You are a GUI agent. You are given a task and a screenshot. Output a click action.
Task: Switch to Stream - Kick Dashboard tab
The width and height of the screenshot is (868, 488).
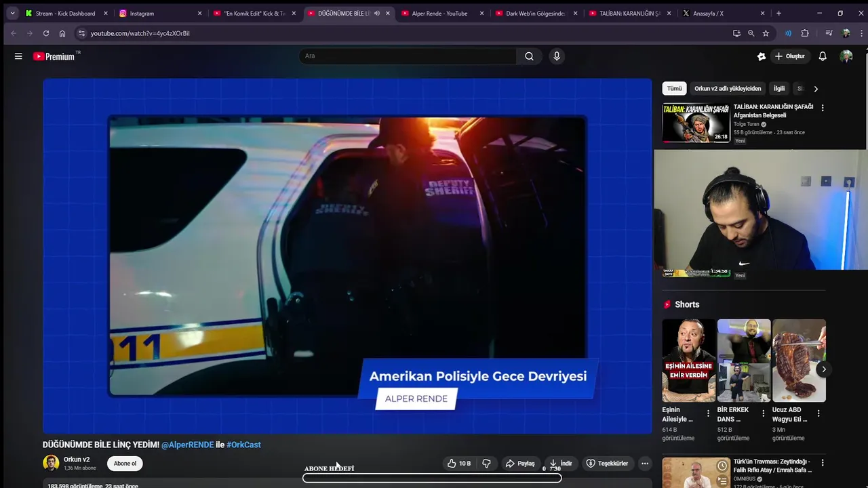pyautogui.click(x=66, y=13)
